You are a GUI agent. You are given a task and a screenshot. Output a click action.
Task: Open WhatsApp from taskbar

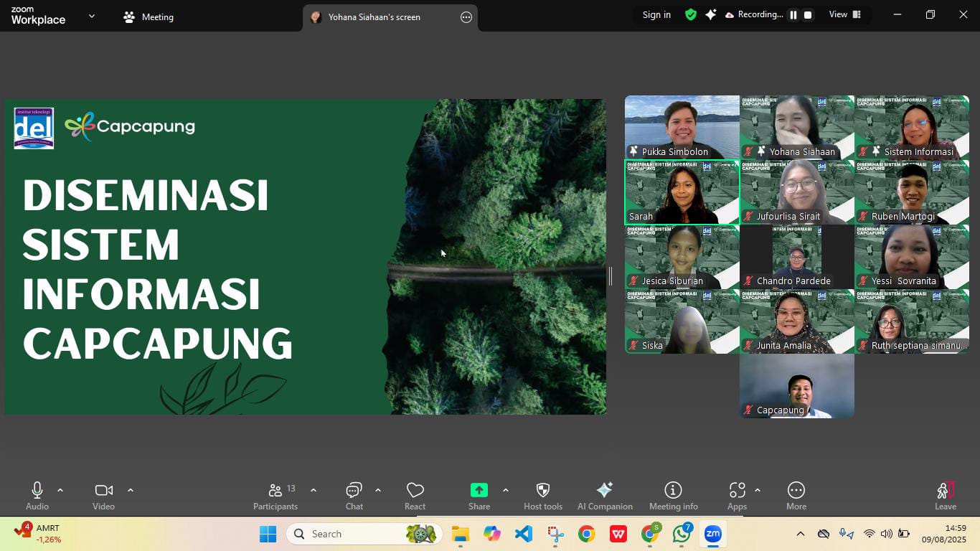[x=682, y=534]
